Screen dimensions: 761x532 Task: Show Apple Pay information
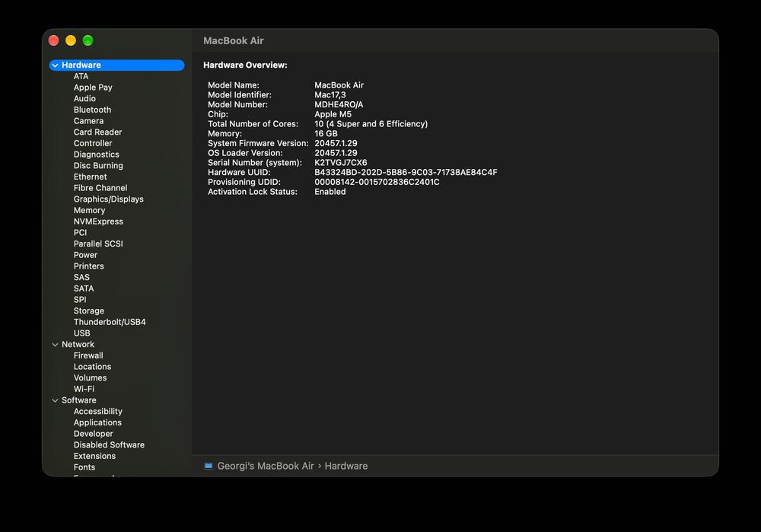coord(93,88)
